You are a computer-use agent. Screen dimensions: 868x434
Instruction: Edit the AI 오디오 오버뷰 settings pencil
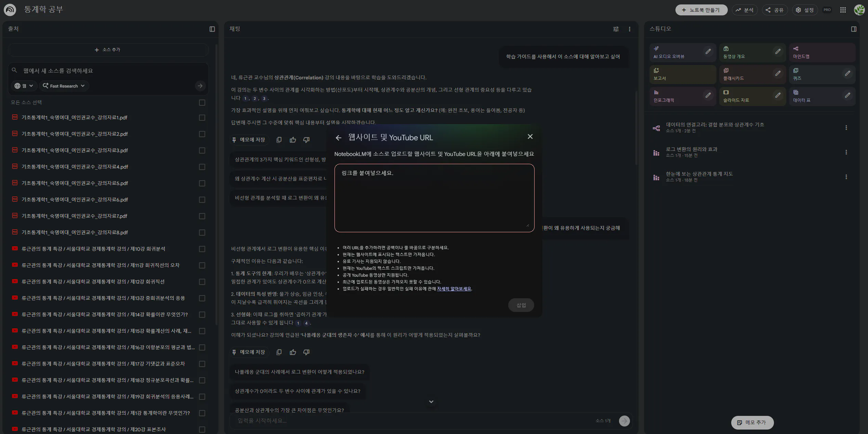click(708, 52)
